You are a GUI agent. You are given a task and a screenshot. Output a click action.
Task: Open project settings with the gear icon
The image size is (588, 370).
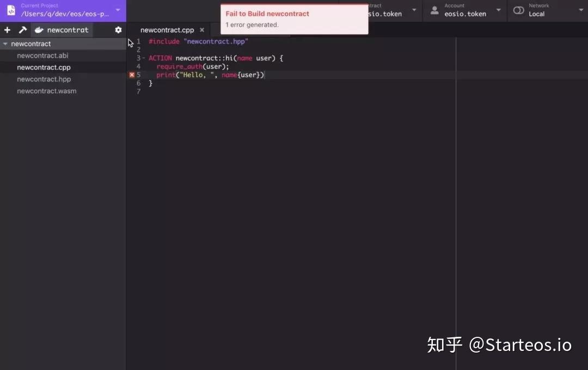[x=118, y=30]
